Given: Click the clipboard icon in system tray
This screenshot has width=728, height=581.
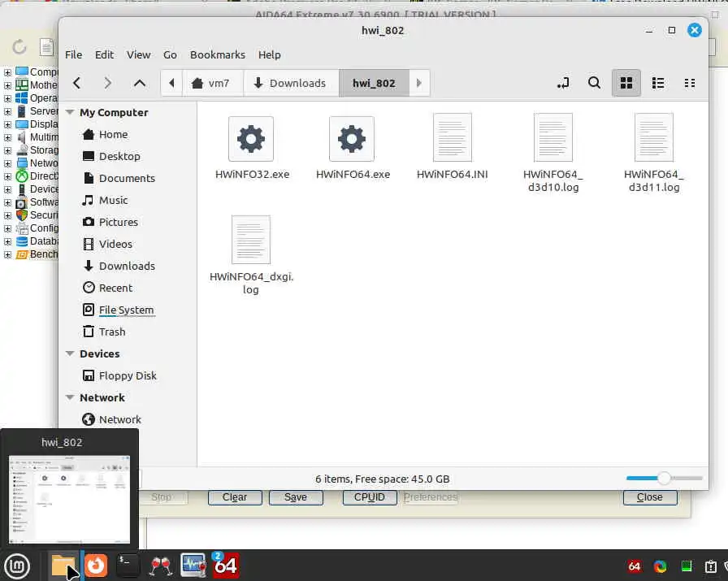Looking at the screenshot, I should pyautogui.click(x=710, y=566).
